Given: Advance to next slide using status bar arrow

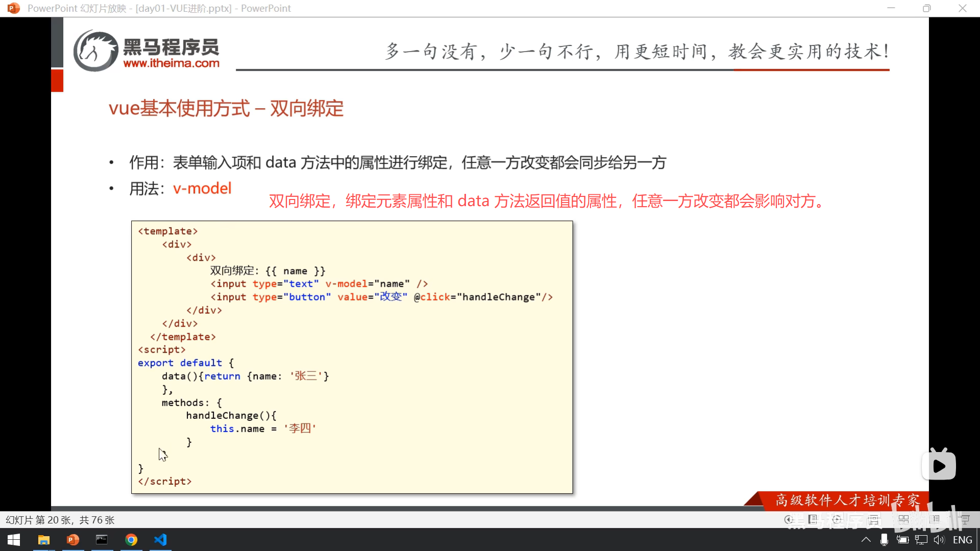Looking at the screenshot, I should (837, 519).
